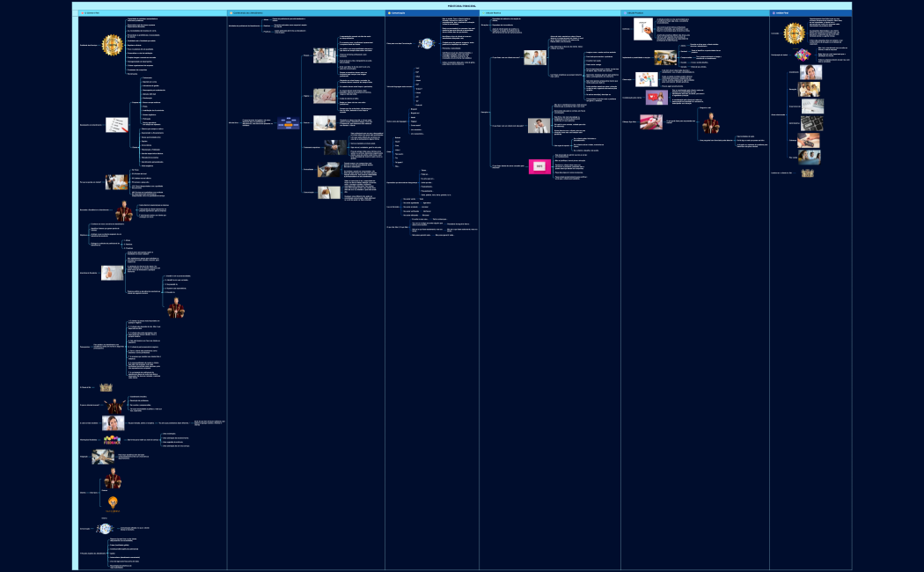Click the pink square image in fourth column

[539, 165]
